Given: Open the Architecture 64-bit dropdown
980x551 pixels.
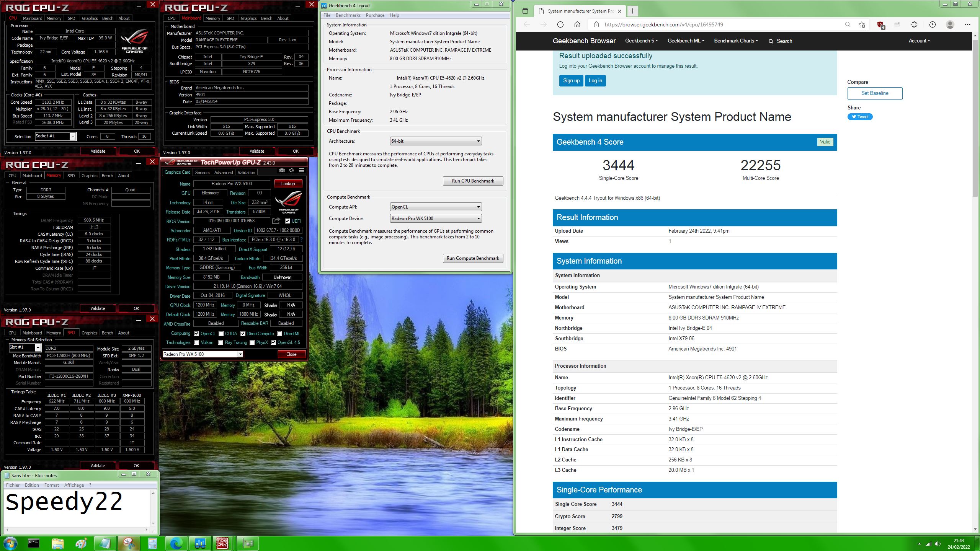Looking at the screenshot, I should 436,141.
